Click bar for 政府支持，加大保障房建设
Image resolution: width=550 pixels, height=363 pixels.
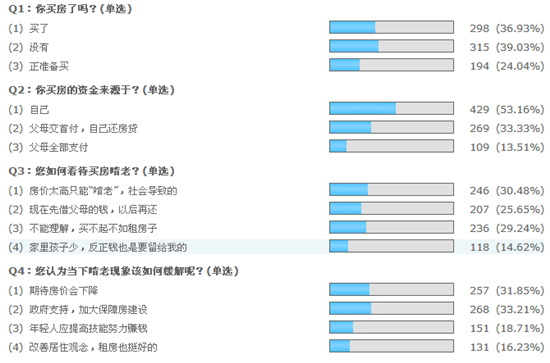[391, 309]
